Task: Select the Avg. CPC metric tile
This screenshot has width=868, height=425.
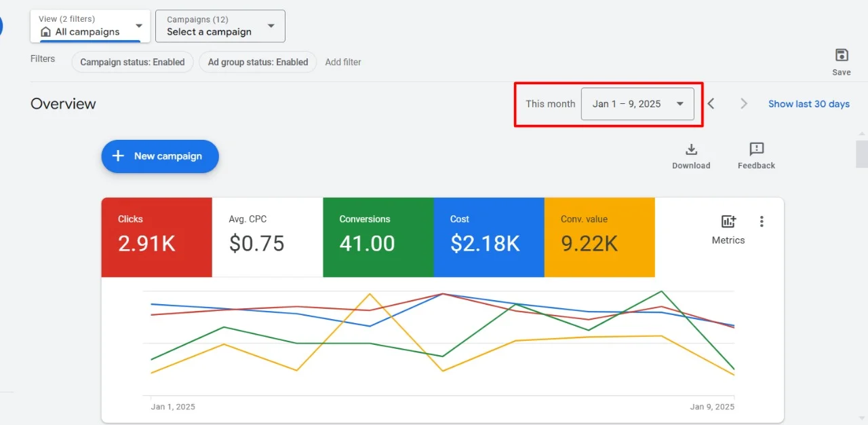Action: [x=267, y=237]
